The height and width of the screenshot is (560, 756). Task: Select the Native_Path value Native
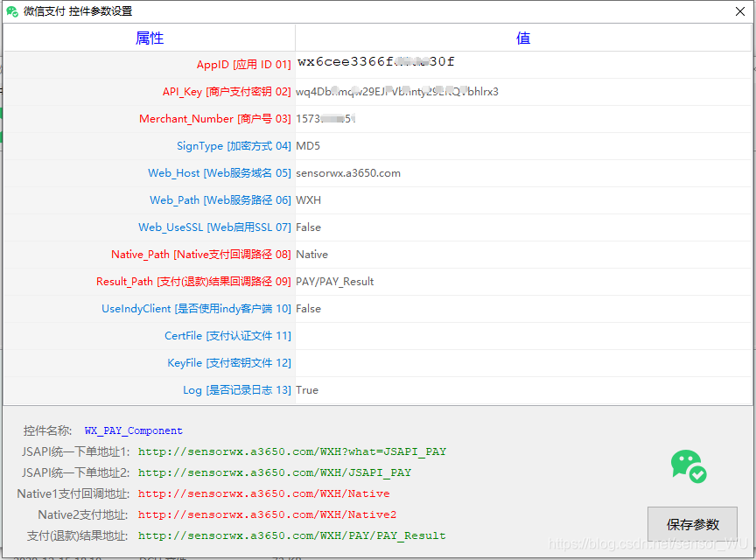[311, 255]
